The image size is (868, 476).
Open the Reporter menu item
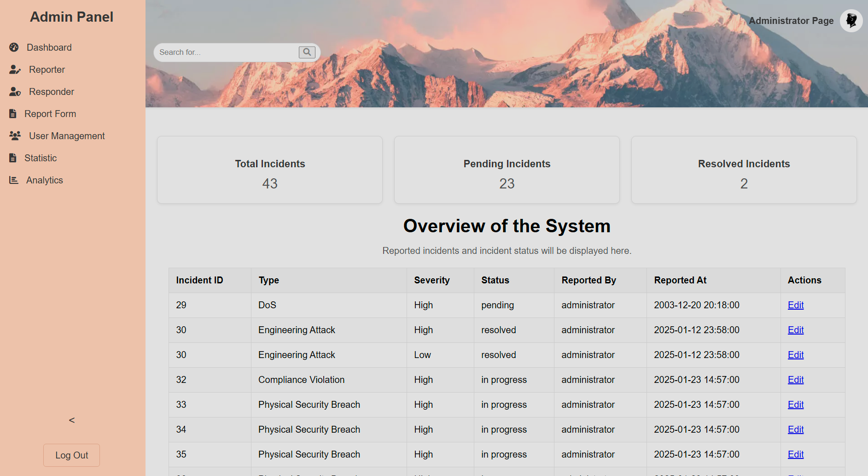pos(47,70)
